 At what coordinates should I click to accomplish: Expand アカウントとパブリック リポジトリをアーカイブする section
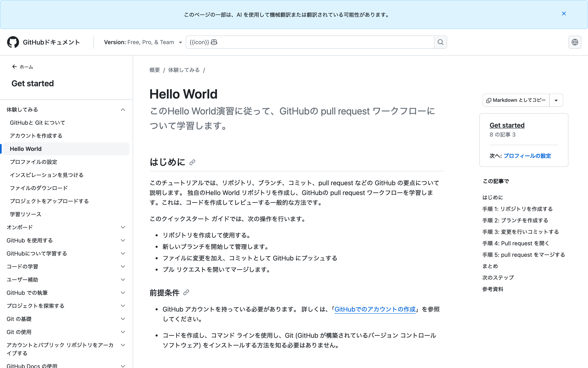[x=123, y=345]
